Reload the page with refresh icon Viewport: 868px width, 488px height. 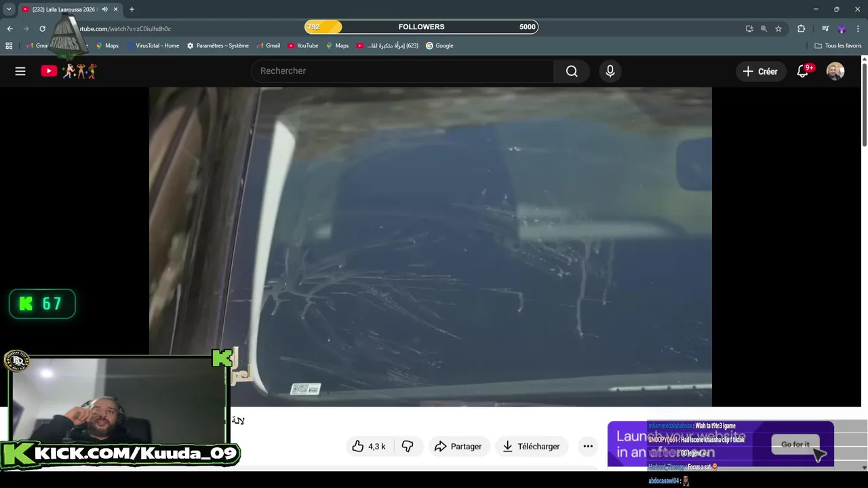tap(42, 28)
